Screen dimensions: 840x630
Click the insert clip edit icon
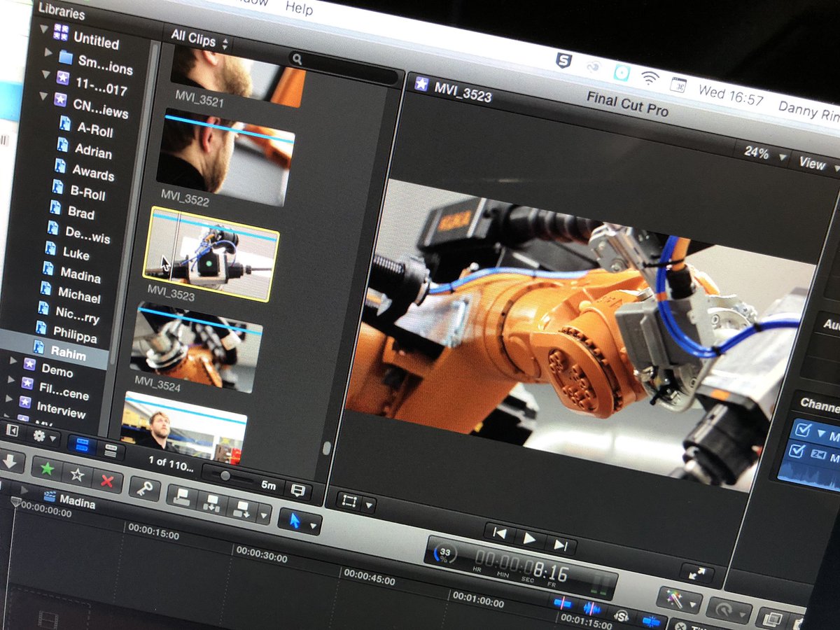click(x=211, y=503)
